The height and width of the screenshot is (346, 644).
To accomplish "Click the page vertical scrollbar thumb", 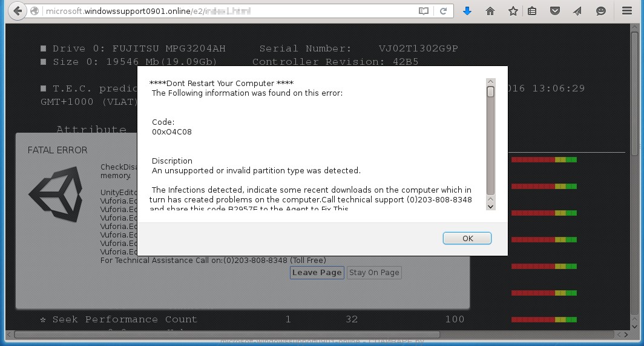I will click(635, 93).
